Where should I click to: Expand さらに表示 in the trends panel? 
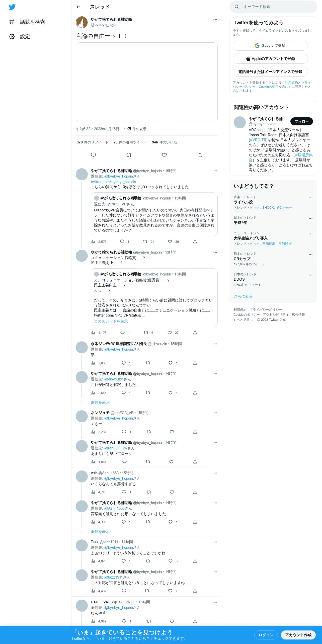point(243,296)
